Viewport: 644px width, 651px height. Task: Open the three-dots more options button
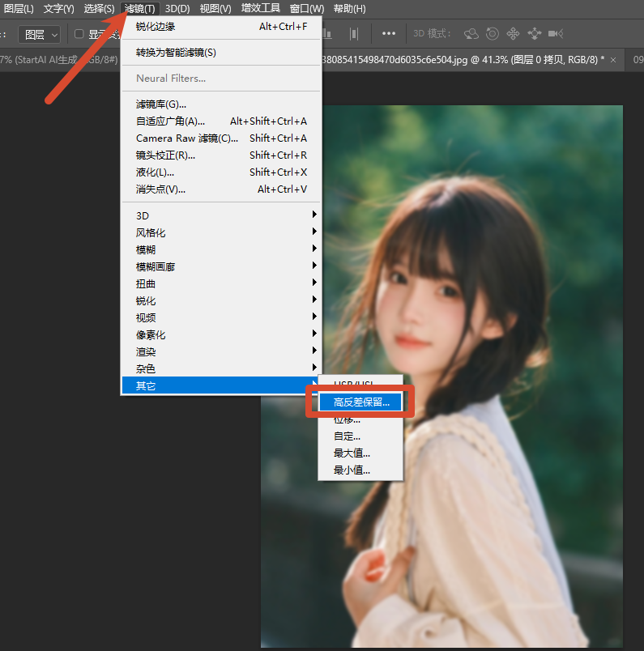[x=389, y=34]
